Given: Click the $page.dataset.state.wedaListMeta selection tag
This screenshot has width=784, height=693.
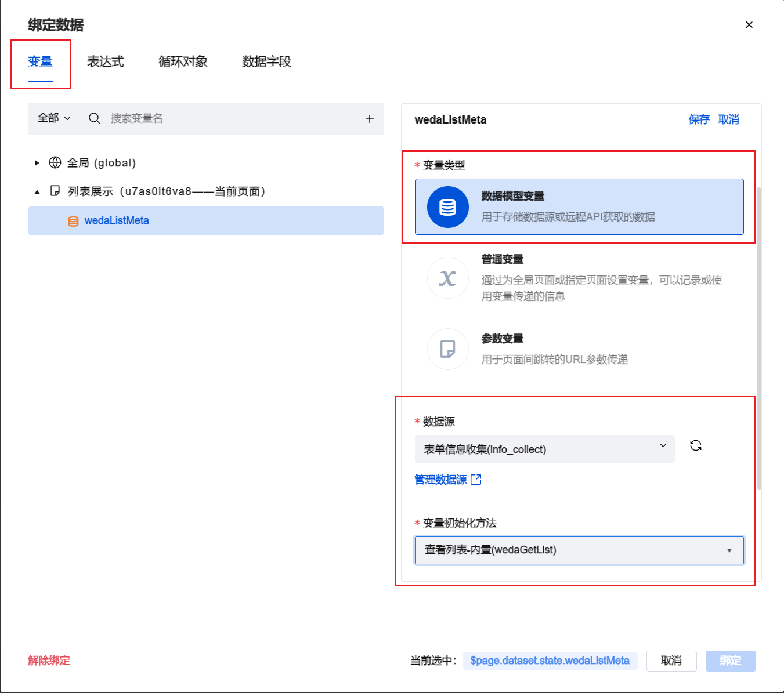Looking at the screenshot, I should point(550,661).
